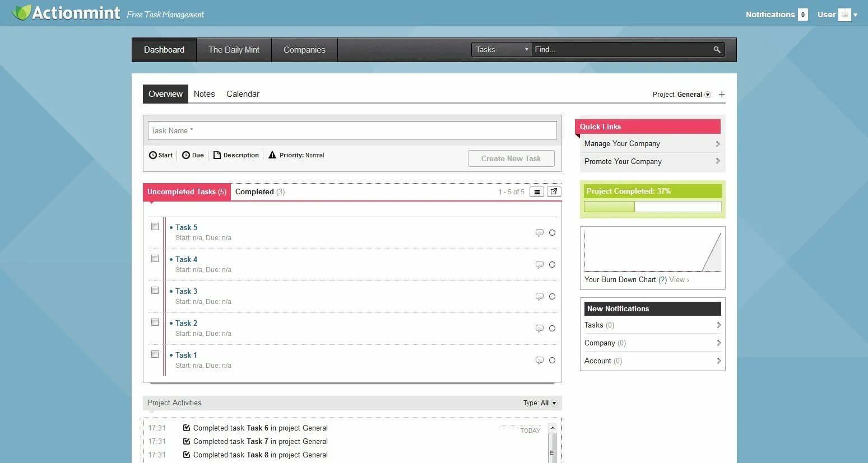
Task: Click the Priority warning triangle icon
Action: click(272, 155)
